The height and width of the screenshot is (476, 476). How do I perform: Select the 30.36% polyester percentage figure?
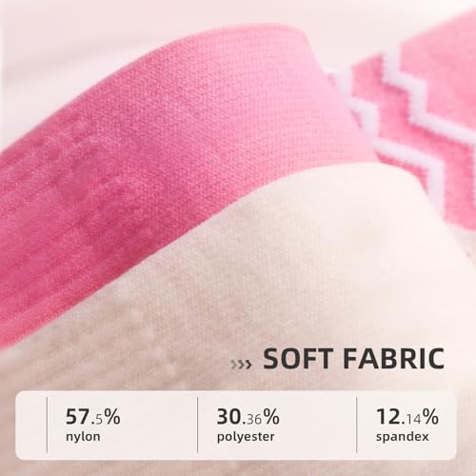(x=248, y=416)
